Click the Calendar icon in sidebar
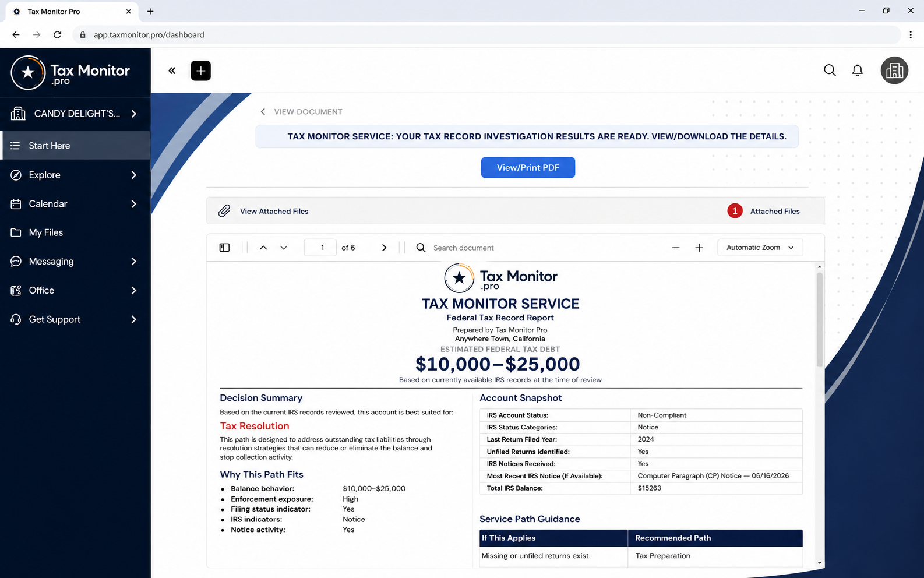Screen dimensions: 924x578 (16, 204)
